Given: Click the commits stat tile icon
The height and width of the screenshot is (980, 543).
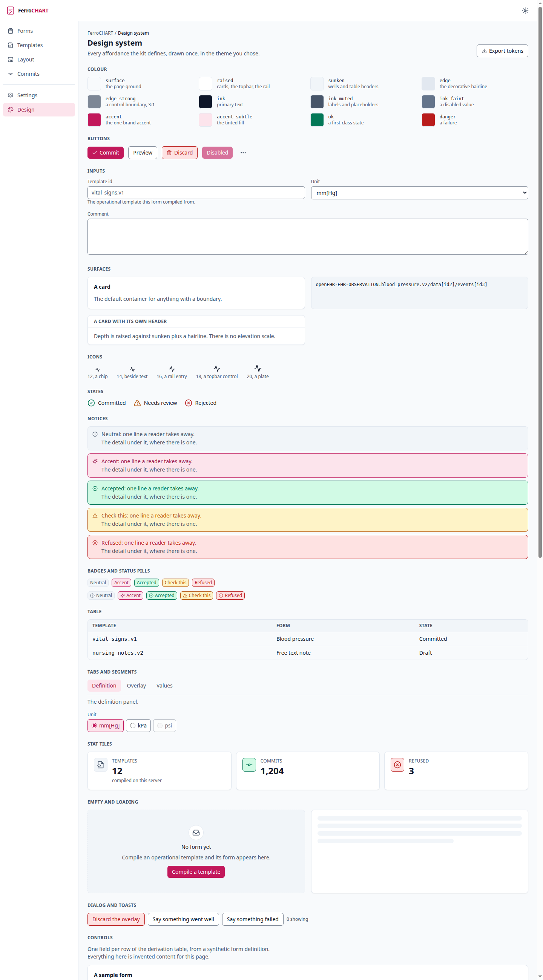Looking at the screenshot, I should click(x=249, y=765).
